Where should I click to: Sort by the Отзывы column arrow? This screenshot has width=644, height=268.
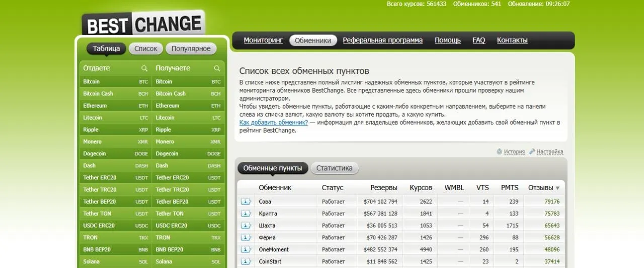coord(557,188)
